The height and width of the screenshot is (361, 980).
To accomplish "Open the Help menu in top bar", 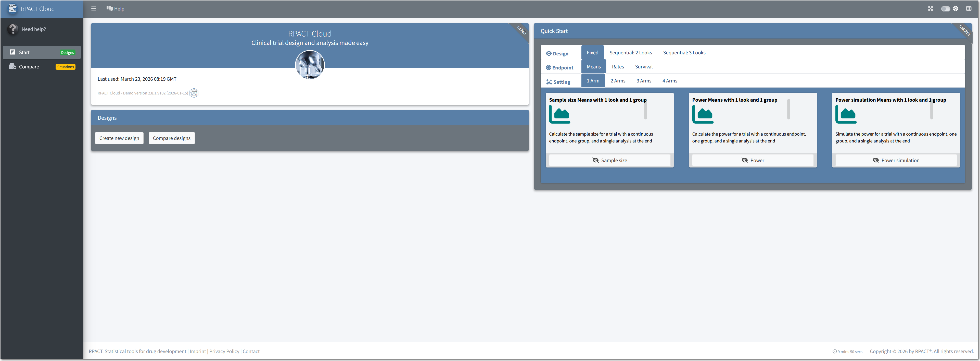I will tap(115, 9).
